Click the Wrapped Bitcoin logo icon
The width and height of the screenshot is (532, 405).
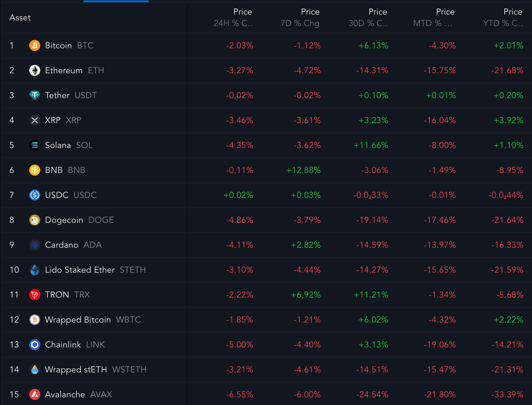point(35,320)
